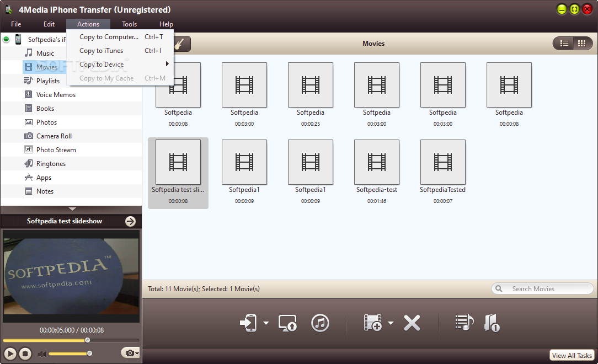Click the search magnifier icon

(x=499, y=288)
